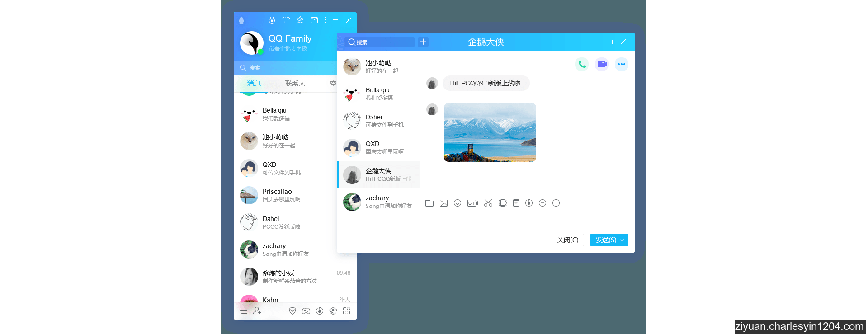Open Priscaliao conversation in main panel
The width and height of the screenshot is (868, 334).
pos(285,195)
